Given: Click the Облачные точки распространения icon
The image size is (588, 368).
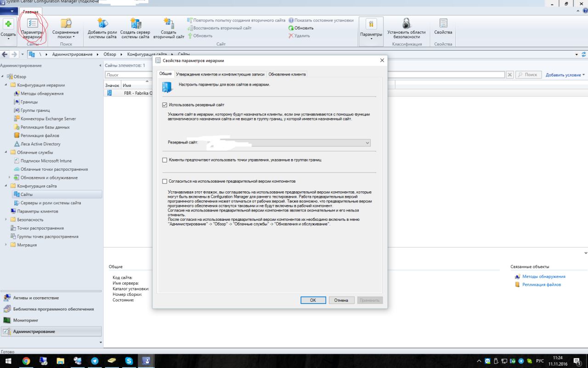Looking at the screenshot, I should pyautogui.click(x=17, y=169).
